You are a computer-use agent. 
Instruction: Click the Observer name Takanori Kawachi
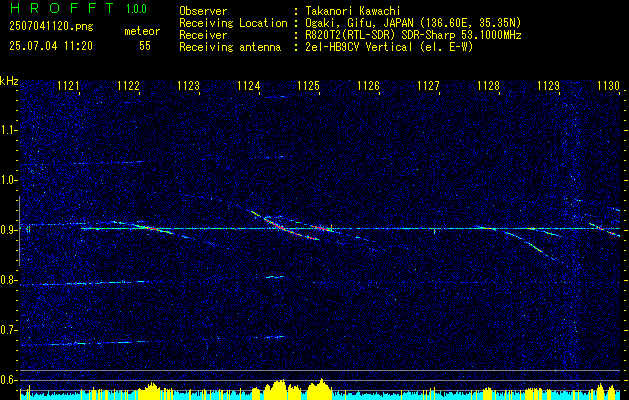click(x=353, y=11)
